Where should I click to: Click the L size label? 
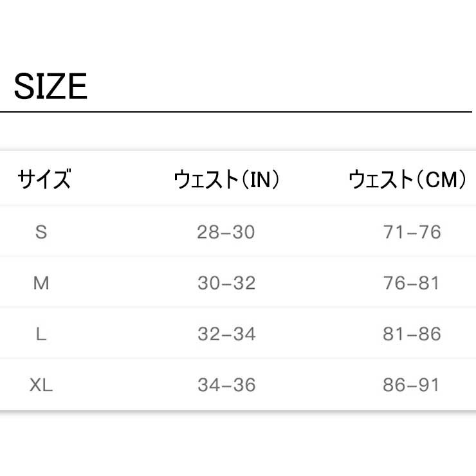(x=41, y=334)
